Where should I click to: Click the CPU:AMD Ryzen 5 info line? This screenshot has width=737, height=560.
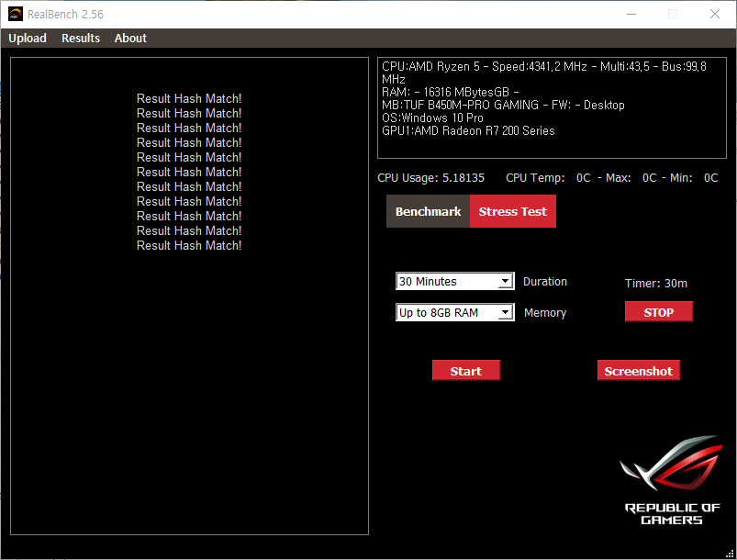pos(544,73)
